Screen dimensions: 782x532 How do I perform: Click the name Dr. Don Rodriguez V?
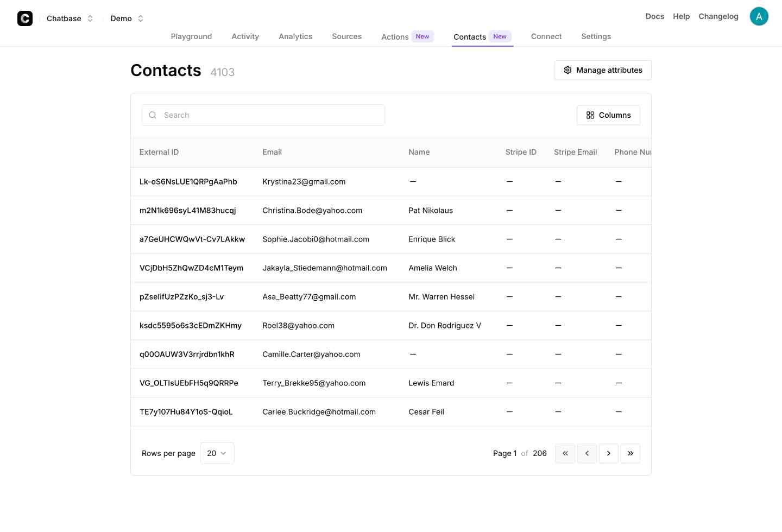445,325
